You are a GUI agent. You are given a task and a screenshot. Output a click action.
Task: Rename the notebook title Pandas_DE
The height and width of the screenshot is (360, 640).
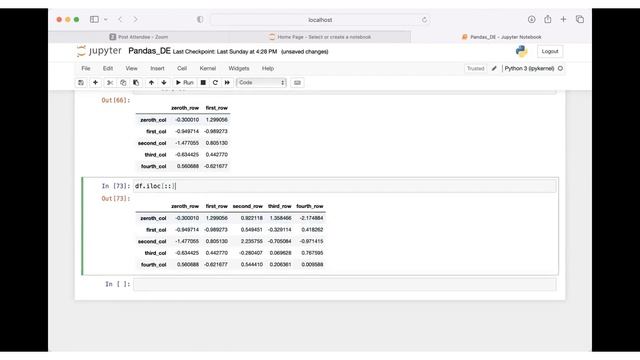pyautogui.click(x=149, y=51)
